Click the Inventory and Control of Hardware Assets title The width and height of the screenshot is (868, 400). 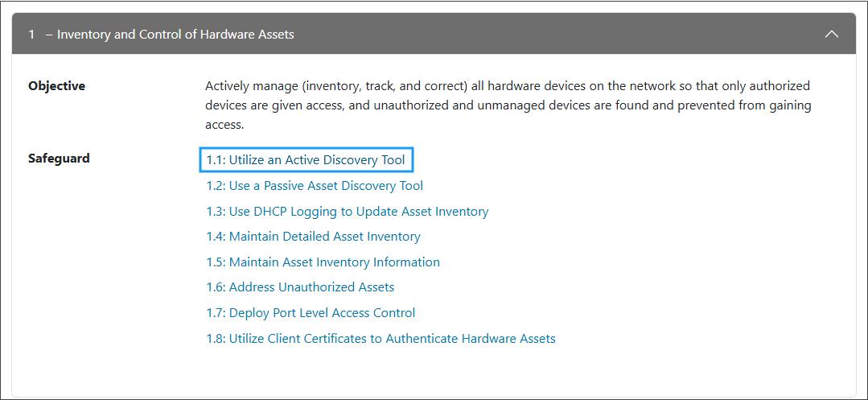(175, 35)
